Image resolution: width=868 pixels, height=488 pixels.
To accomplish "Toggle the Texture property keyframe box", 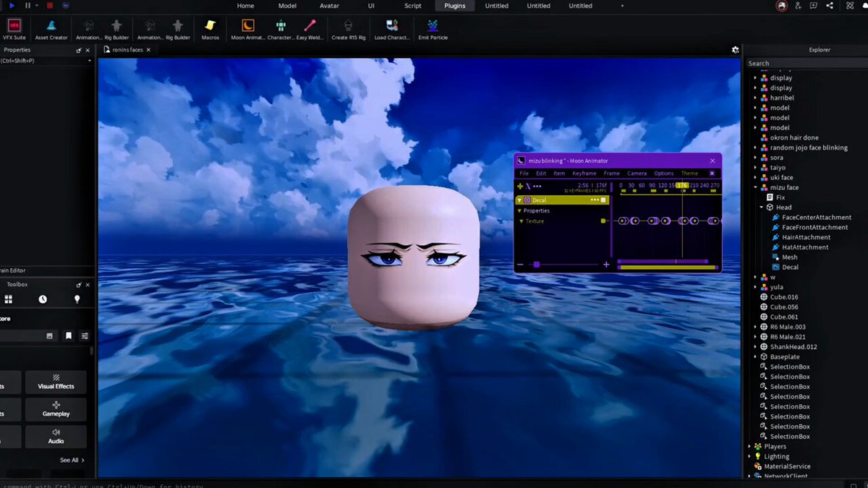I will click(603, 221).
